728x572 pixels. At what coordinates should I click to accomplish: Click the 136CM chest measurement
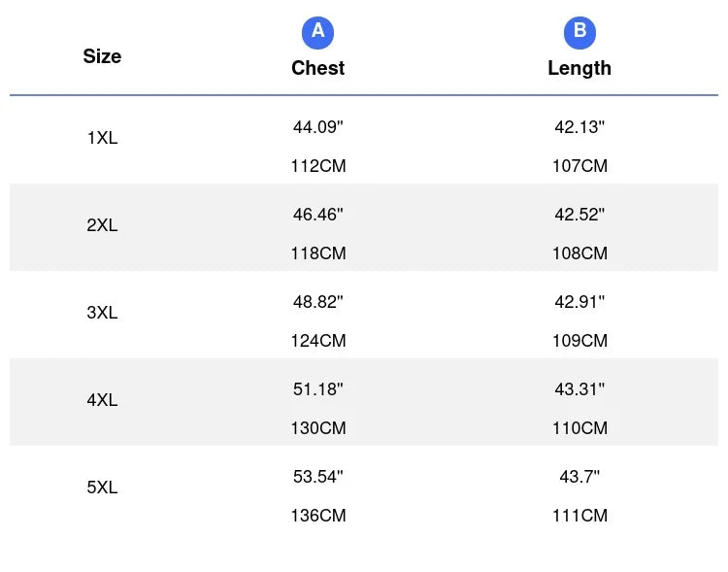tap(318, 516)
